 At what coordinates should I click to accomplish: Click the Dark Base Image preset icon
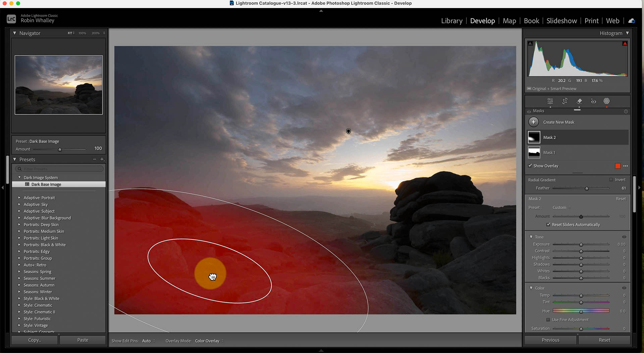27,184
